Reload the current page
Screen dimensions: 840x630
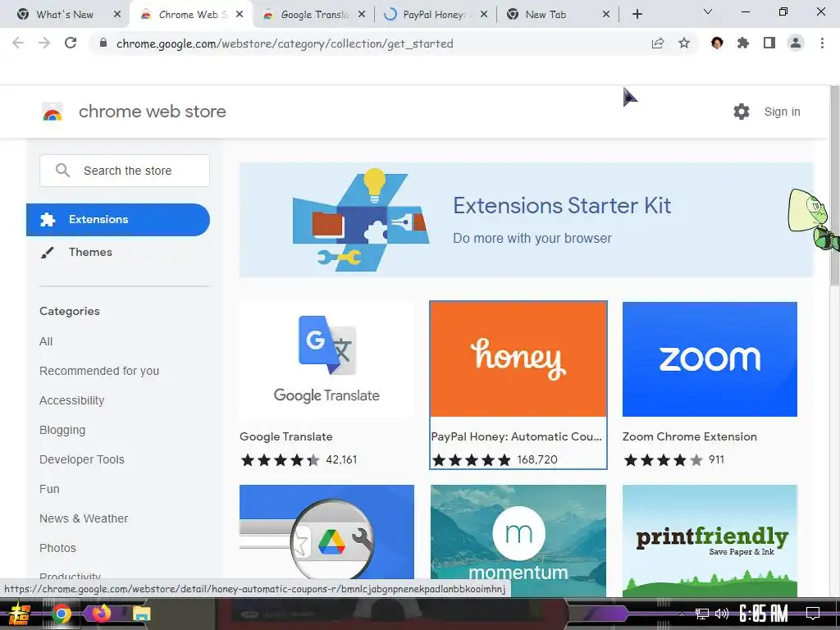tap(71, 43)
